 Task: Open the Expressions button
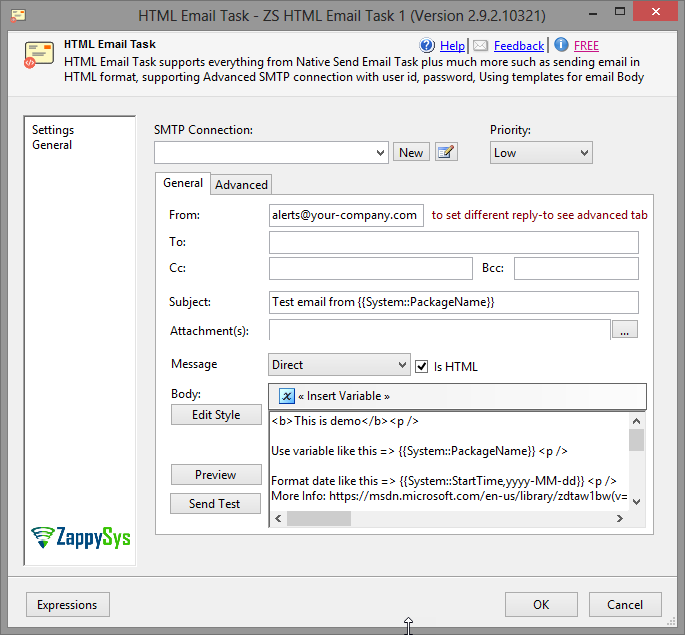(67, 604)
